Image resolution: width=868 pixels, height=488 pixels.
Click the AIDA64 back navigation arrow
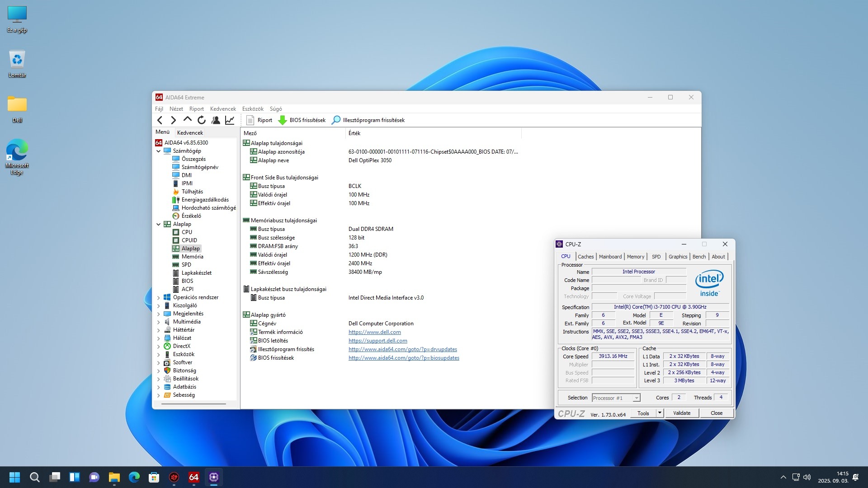click(160, 120)
